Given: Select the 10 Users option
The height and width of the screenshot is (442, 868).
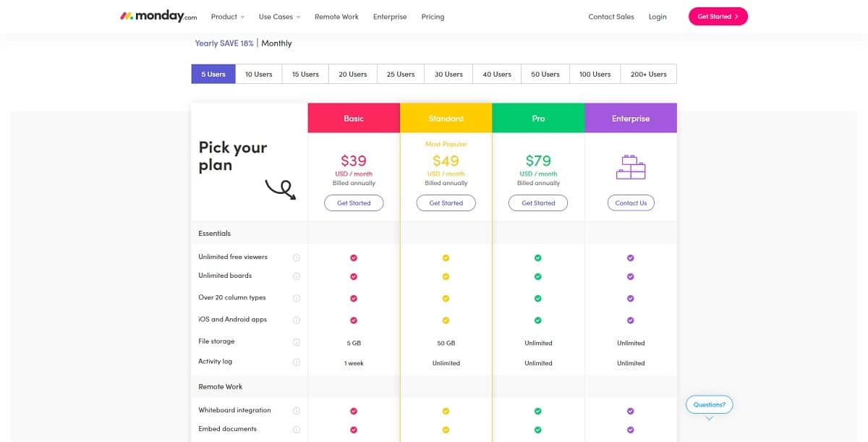Looking at the screenshot, I should coord(258,74).
